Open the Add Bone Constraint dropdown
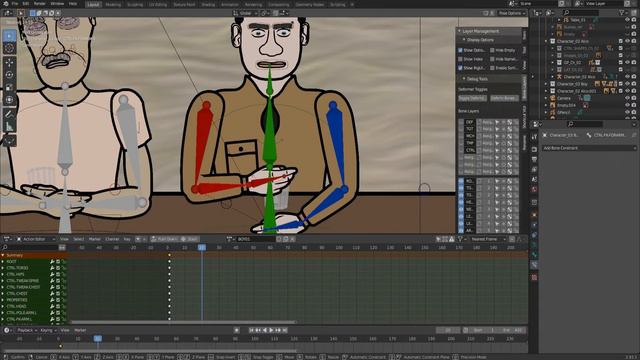 (x=589, y=148)
